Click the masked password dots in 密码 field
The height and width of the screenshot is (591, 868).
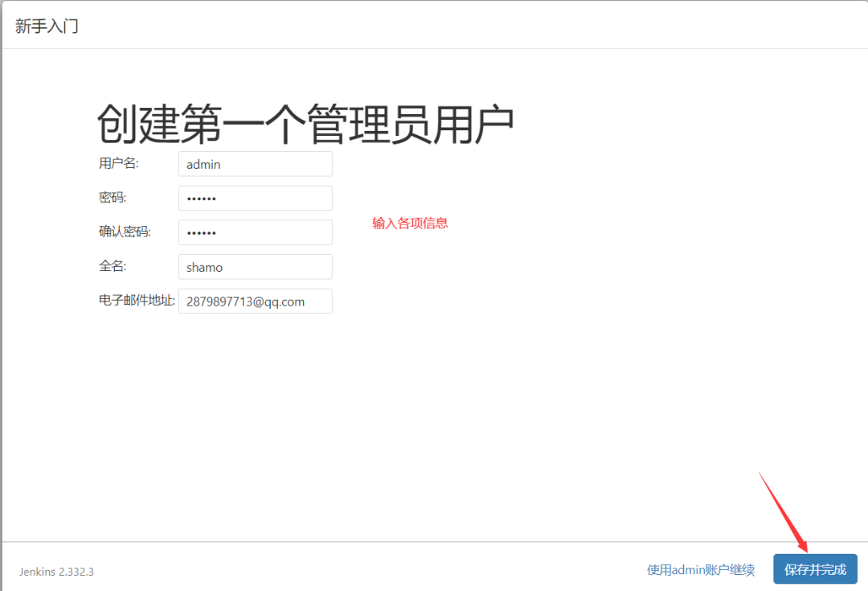coord(203,198)
